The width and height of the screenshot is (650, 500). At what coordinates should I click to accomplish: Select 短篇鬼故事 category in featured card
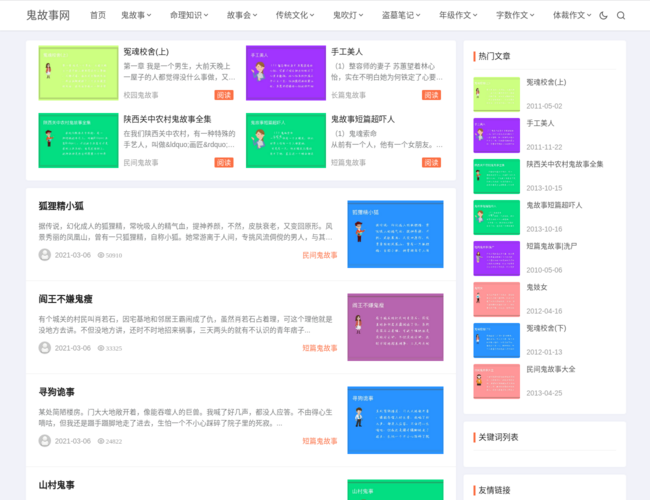349,163
